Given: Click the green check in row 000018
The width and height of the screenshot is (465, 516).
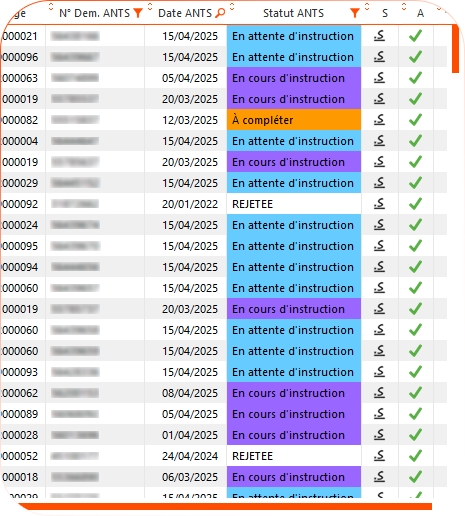Looking at the screenshot, I should click(x=415, y=477).
